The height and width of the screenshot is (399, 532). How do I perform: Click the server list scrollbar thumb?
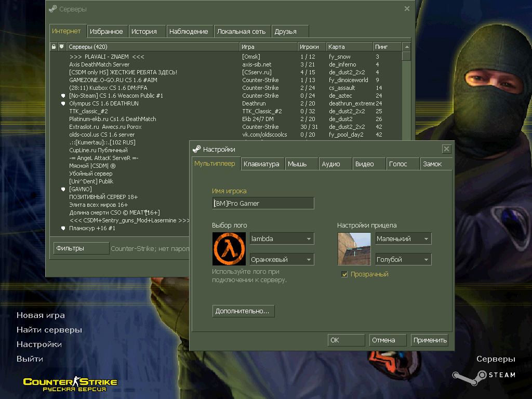point(406,56)
